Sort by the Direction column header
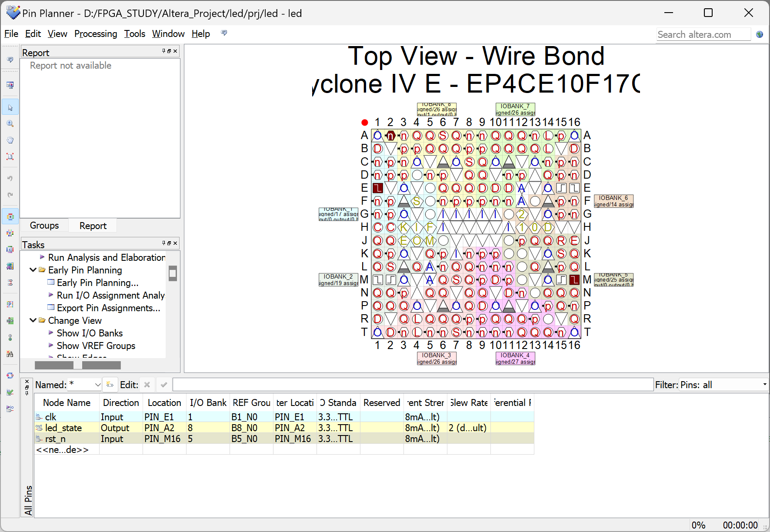The height and width of the screenshot is (532, 770). click(x=121, y=403)
